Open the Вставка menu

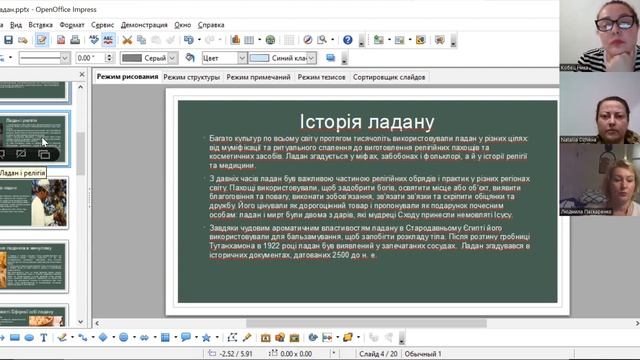click(40, 25)
